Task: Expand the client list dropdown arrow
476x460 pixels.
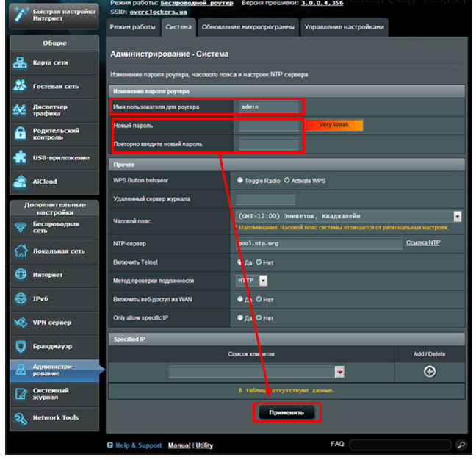Action: 339,372
